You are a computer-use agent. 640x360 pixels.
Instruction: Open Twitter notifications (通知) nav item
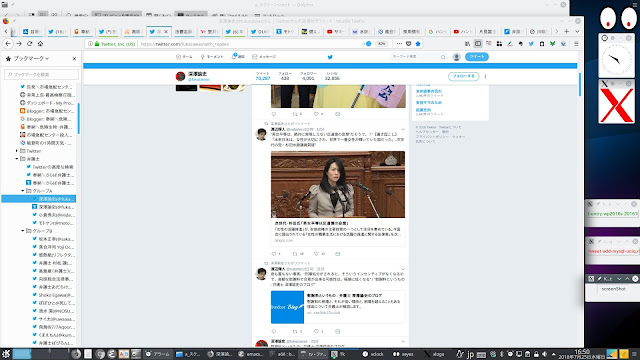click(238, 57)
